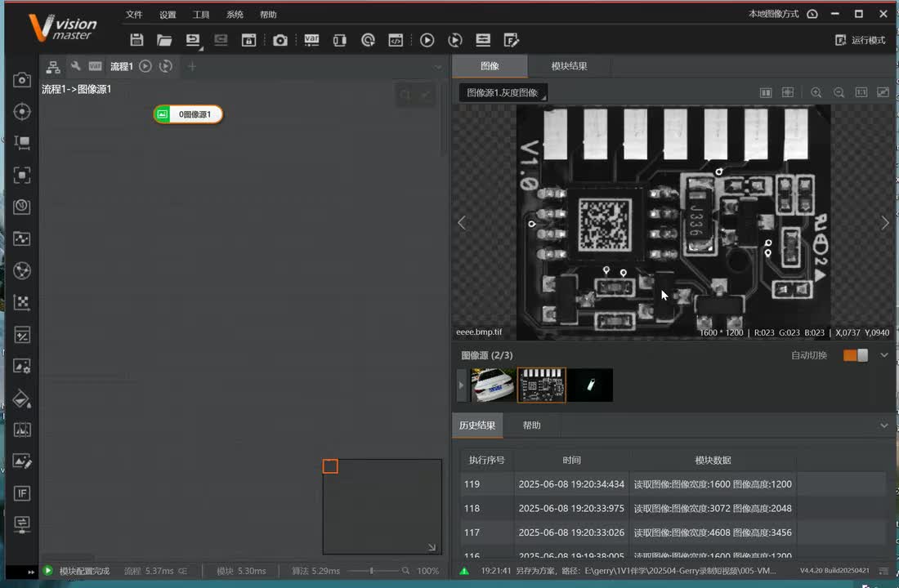Viewport: 899px width, 588px height.
Task: Open solution with the folder icon
Action: [x=164, y=40]
